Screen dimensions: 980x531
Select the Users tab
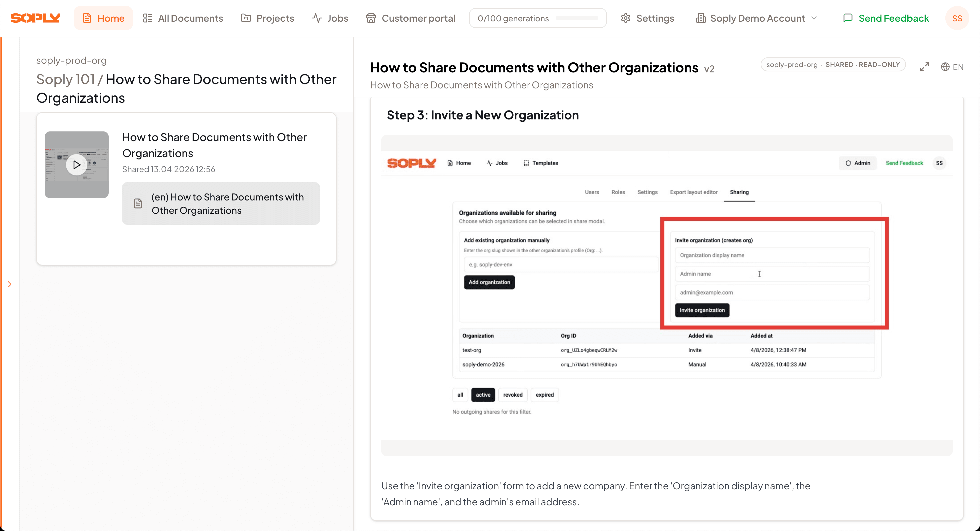[x=592, y=192]
